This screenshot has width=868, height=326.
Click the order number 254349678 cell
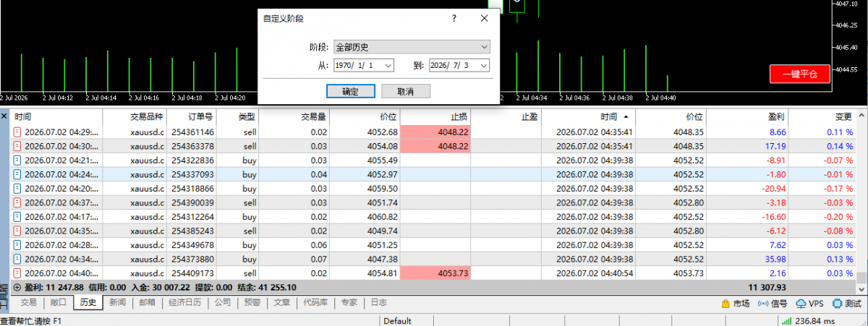click(x=192, y=245)
